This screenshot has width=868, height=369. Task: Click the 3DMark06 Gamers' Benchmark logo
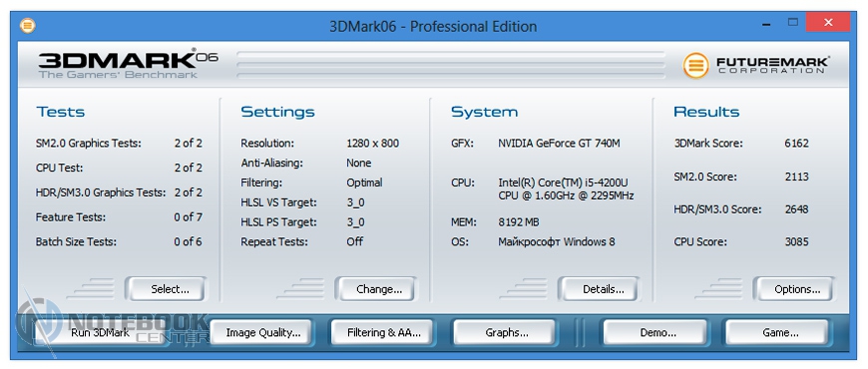tap(128, 64)
